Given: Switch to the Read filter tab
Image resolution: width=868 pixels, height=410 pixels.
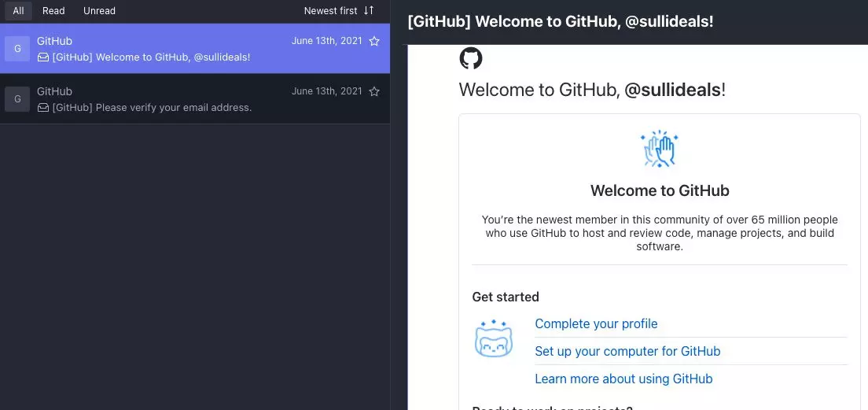Looking at the screenshot, I should 53,10.
